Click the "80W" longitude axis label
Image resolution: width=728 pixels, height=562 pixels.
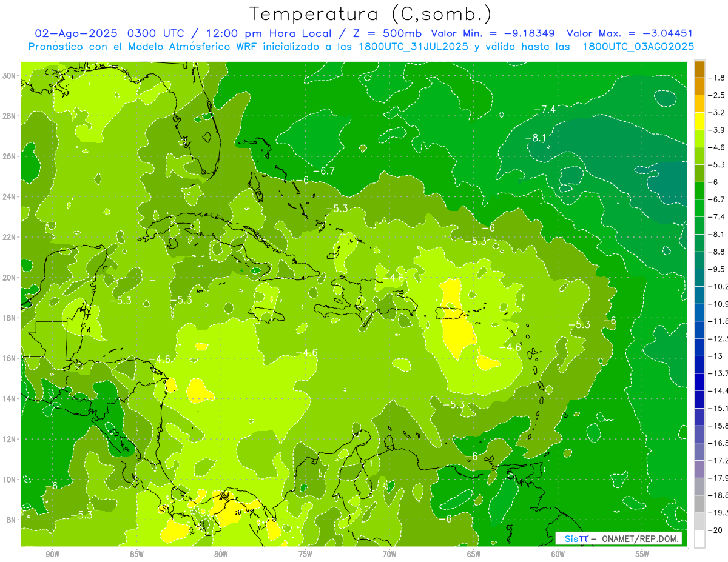coord(221,554)
